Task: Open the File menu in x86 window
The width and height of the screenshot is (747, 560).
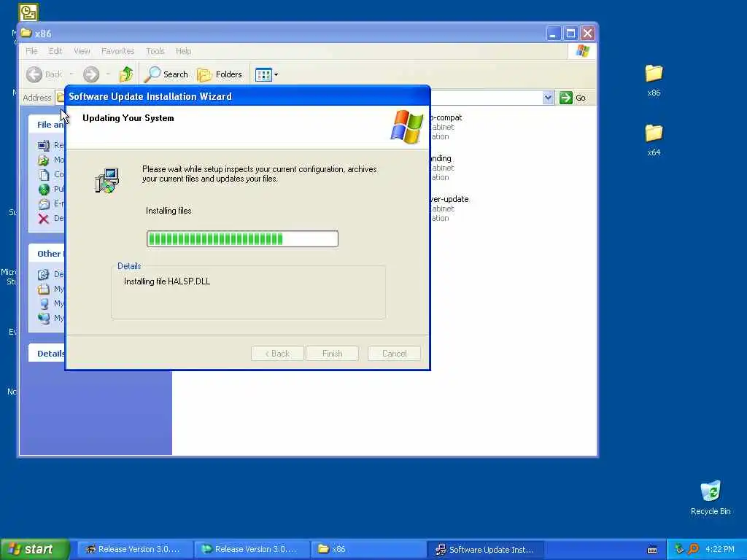Action: pyautogui.click(x=31, y=51)
